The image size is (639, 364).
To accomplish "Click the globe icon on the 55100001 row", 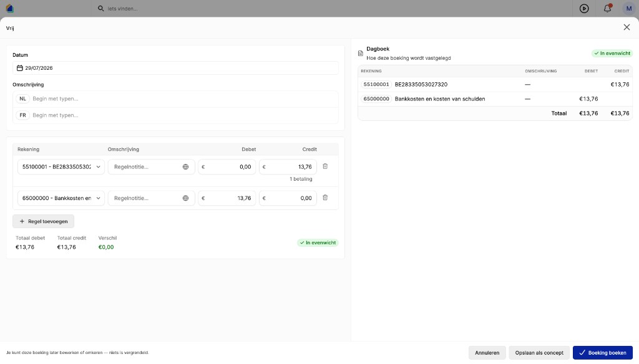I will tap(185, 167).
